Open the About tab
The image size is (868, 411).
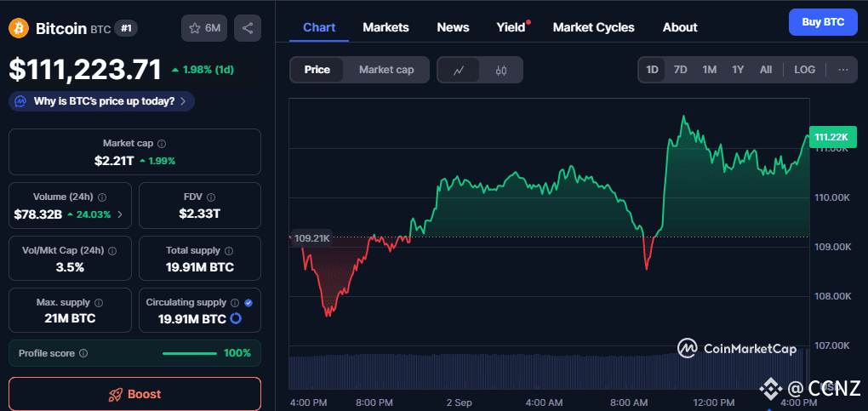pos(680,27)
